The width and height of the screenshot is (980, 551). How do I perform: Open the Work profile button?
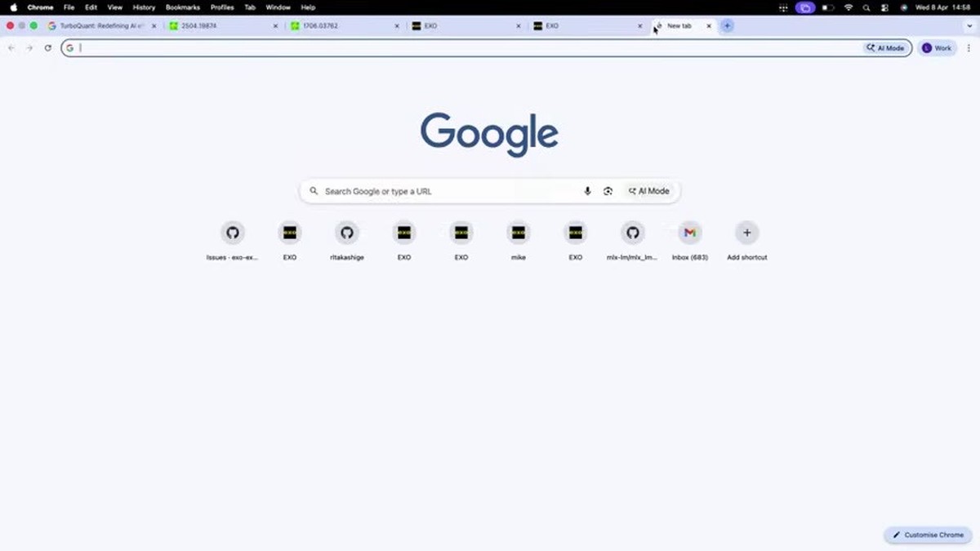[937, 48]
